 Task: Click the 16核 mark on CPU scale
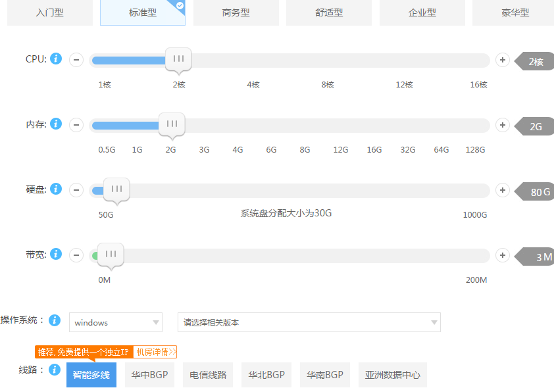coord(479,85)
